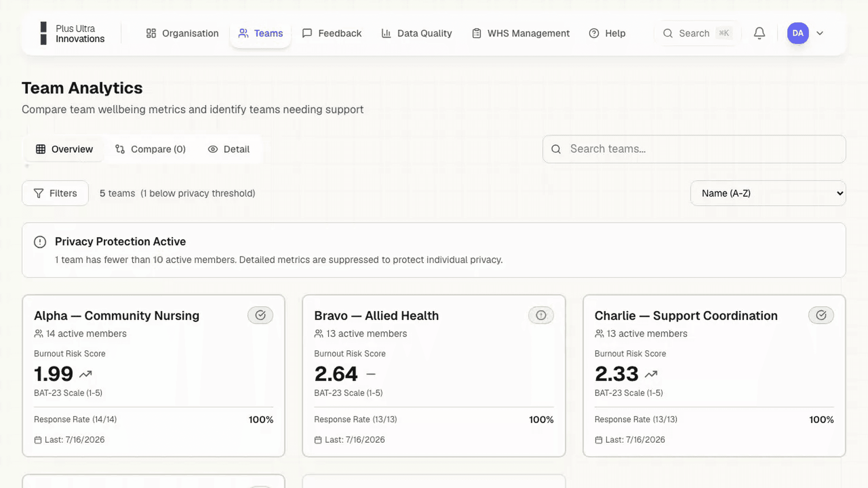
Task: Click the magnifier icon in Search teams
Action: point(556,149)
